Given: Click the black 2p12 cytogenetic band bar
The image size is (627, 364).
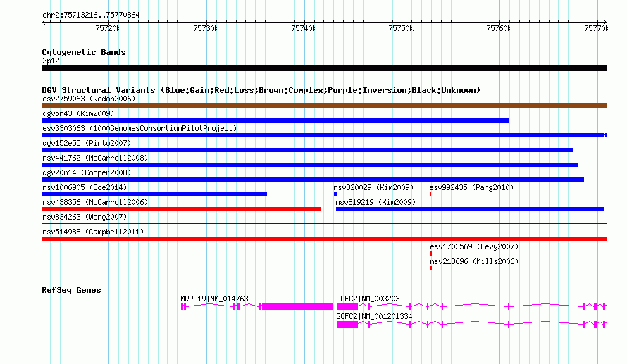Looking at the screenshot, I should pyautogui.click(x=324, y=68).
